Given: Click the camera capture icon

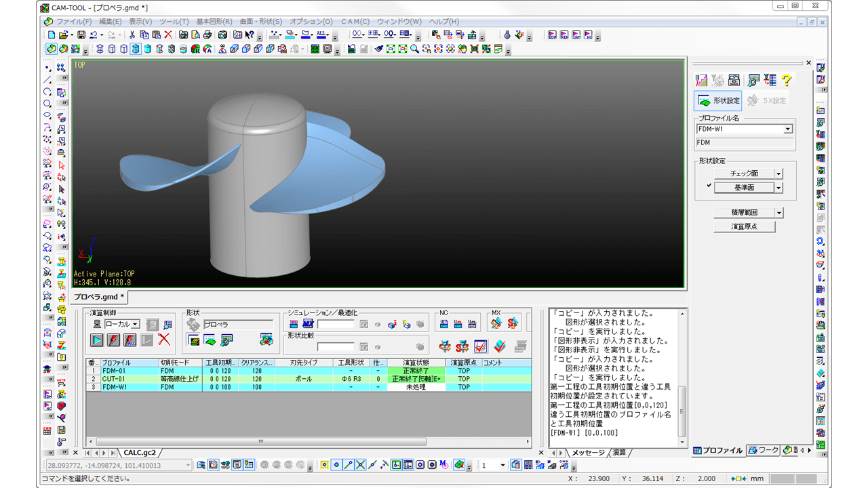Looking at the screenshot, I should (x=222, y=35).
